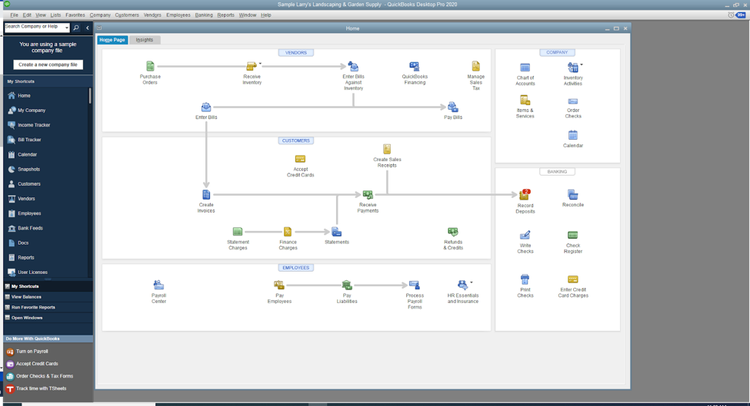Select Snapshots in the sidebar
The width and height of the screenshot is (750, 406).
(29, 169)
